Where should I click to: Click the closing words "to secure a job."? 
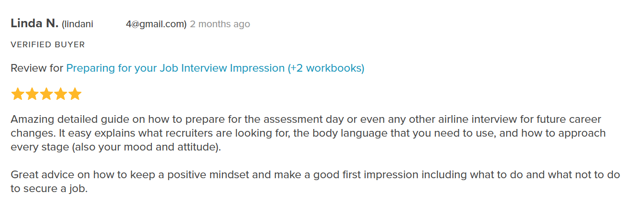[50, 189]
